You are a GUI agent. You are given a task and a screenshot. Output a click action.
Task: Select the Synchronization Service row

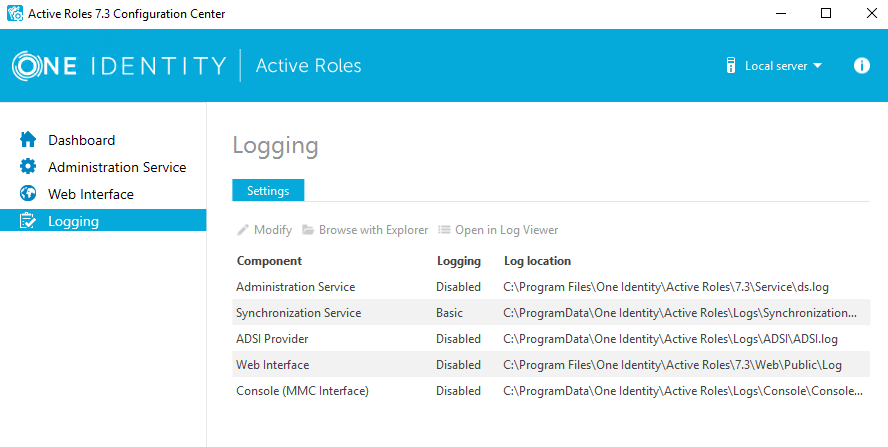click(x=551, y=313)
